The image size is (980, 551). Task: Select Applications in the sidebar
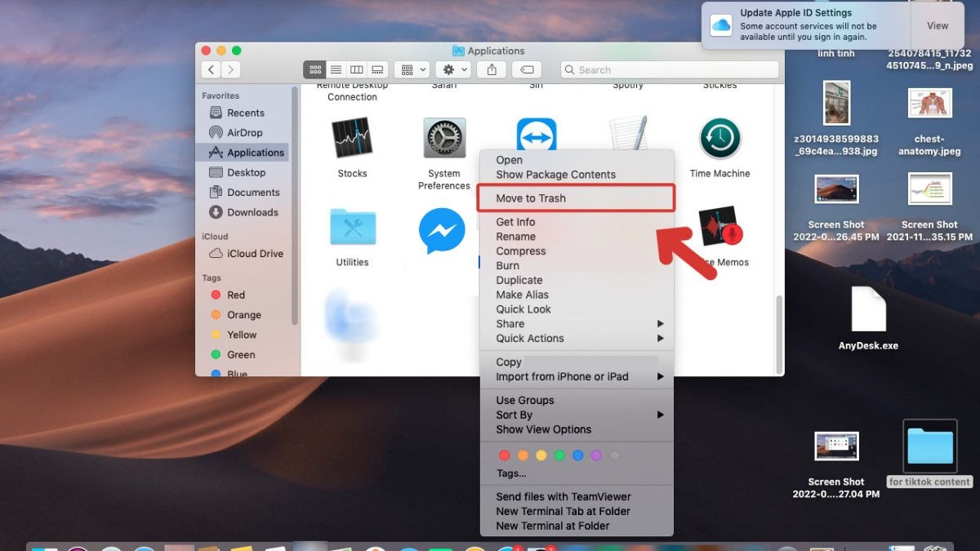click(243, 153)
